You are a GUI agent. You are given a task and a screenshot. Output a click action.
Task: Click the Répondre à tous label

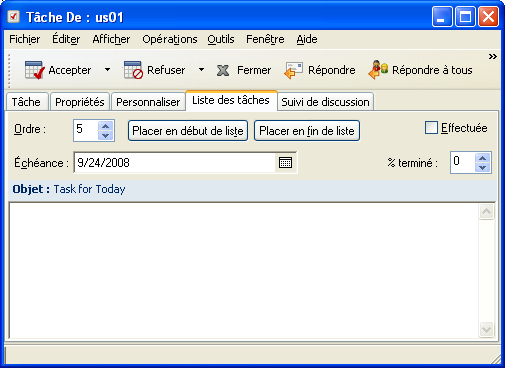click(x=432, y=70)
